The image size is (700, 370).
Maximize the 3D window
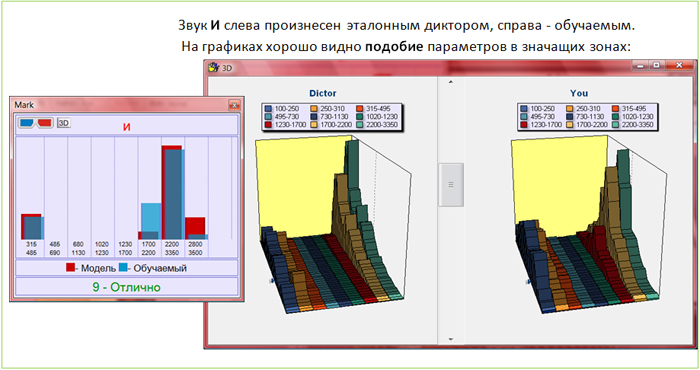pos(656,66)
